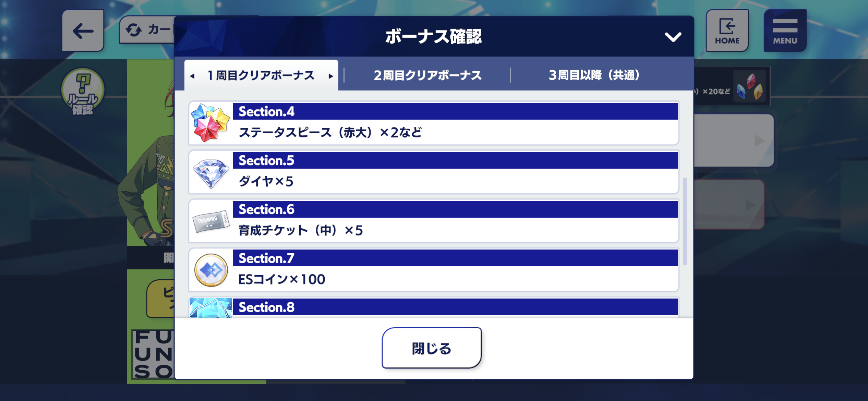Select the Section.7 ESコイン×100 row
The image size is (868, 401).
(434, 270)
